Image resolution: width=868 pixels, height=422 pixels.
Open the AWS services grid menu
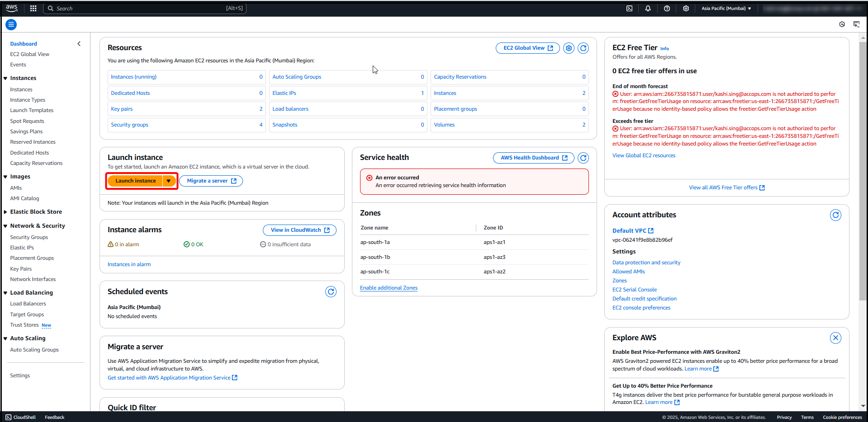[x=33, y=8]
